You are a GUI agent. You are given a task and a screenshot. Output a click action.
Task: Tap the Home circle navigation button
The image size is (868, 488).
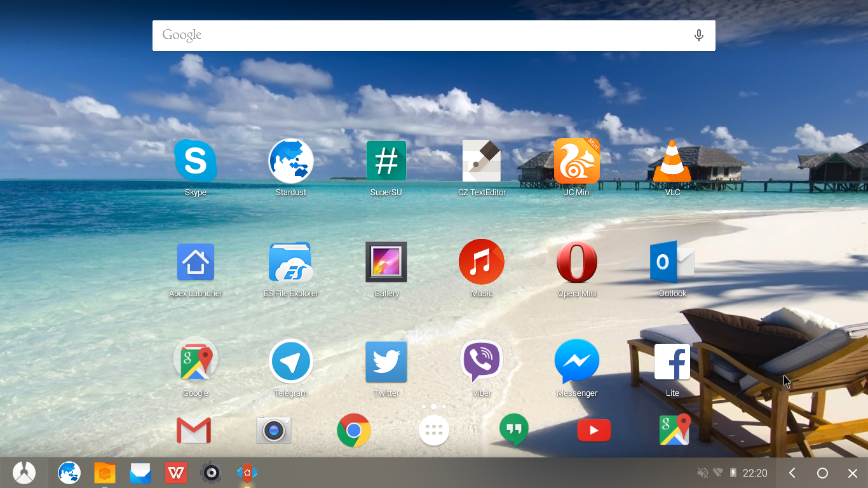pos(822,473)
